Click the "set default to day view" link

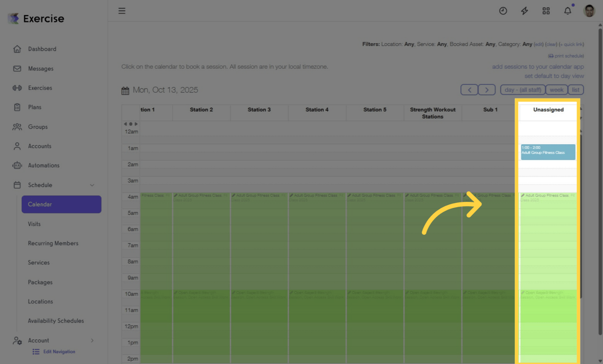click(x=555, y=76)
